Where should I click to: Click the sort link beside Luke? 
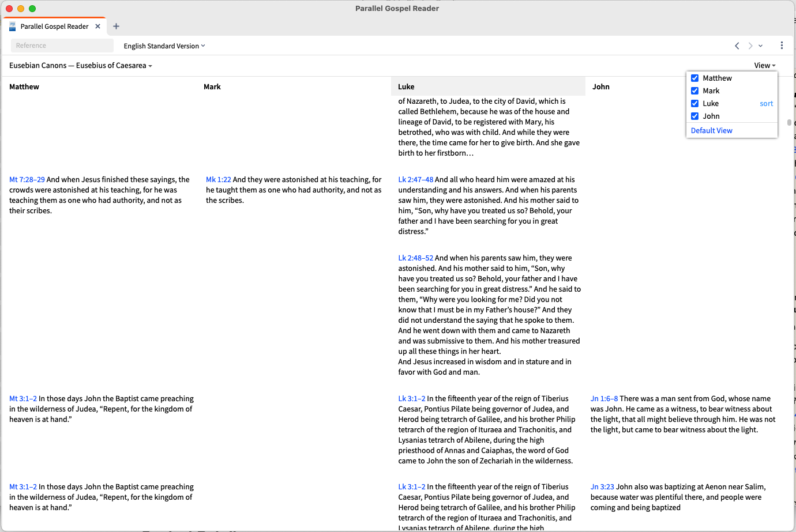point(766,104)
